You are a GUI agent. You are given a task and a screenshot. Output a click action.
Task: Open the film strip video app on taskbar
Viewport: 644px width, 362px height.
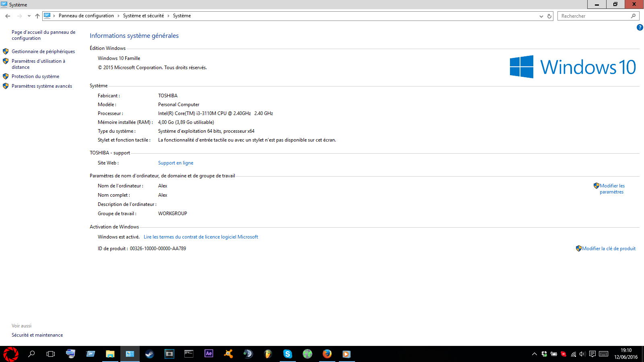click(169, 354)
